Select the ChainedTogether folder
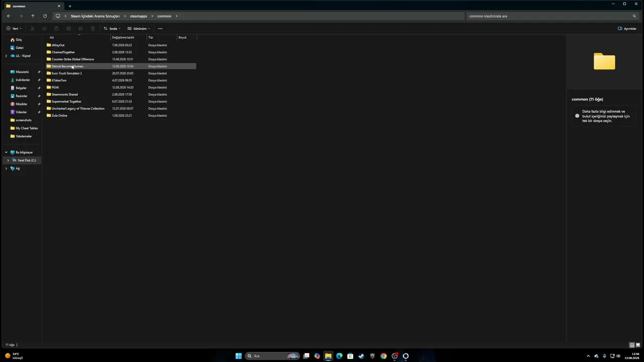Image resolution: width=644 pixels, height=362 pixels. click(121, 52)
